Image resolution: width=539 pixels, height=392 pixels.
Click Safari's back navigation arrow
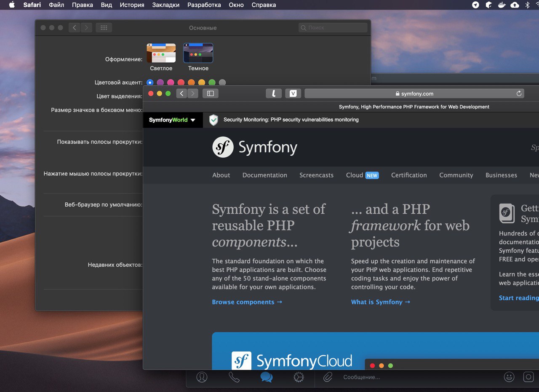(x=181, y=93)
